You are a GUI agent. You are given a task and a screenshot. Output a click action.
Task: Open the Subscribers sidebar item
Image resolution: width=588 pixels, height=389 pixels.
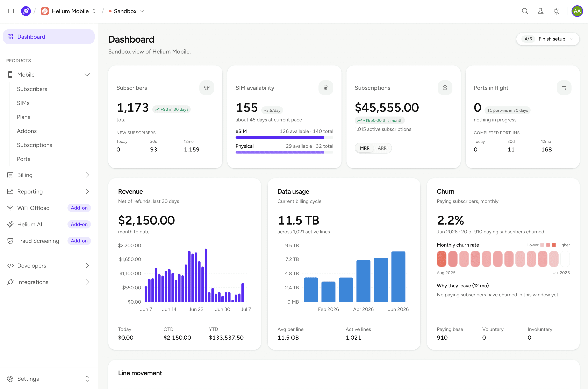[32, 89]
